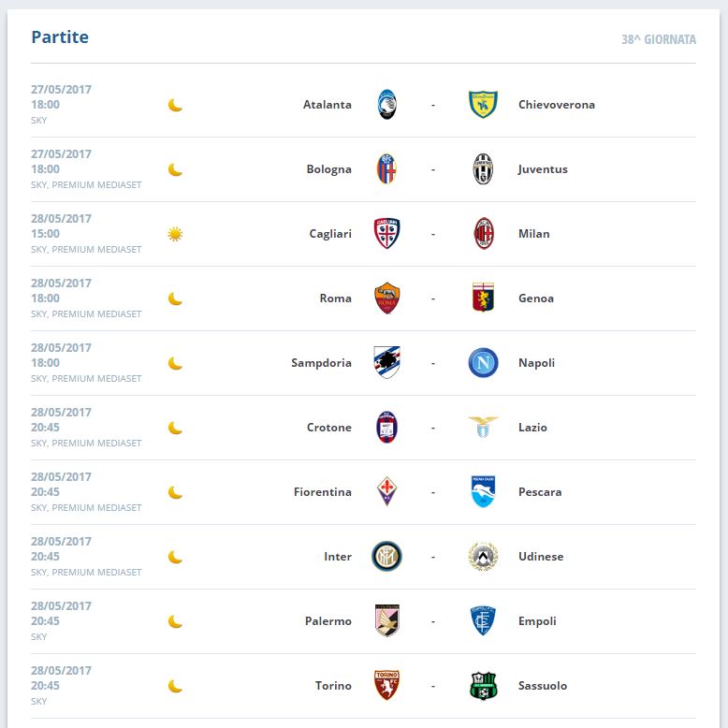Click the moon icon in Atalanta row
728x728 pixels.
pos(175,105)
